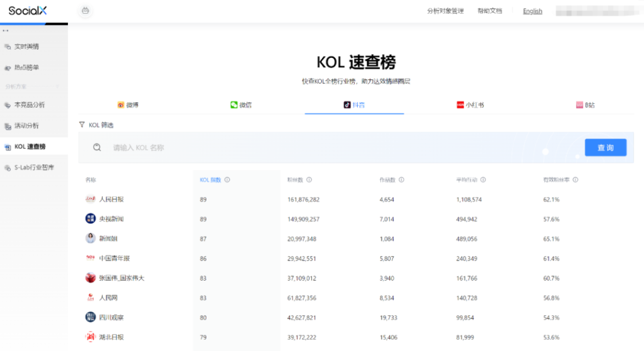Viewport: 644px width, 351px height.
Task: Open 分析对象管理 link
Action: pos(445,11)
